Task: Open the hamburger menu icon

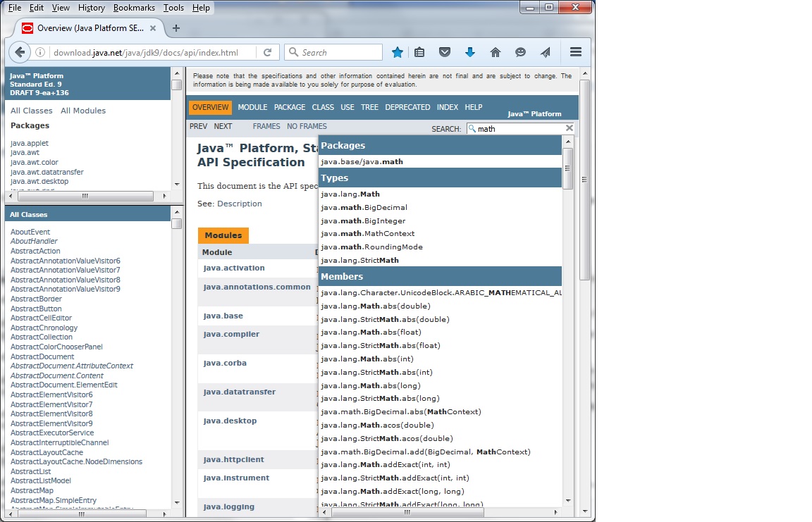Action: [x=575, y=52]
